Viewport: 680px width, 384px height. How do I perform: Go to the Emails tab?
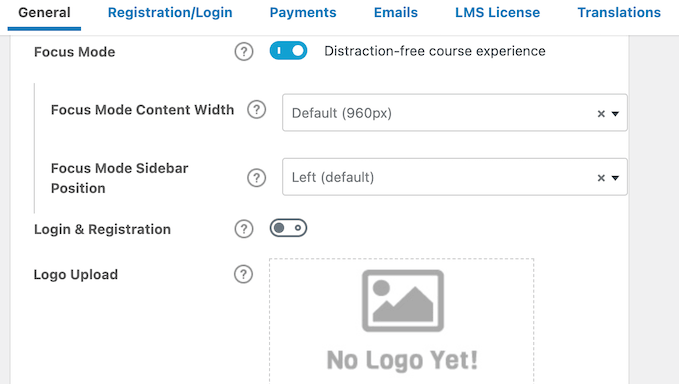396,13
